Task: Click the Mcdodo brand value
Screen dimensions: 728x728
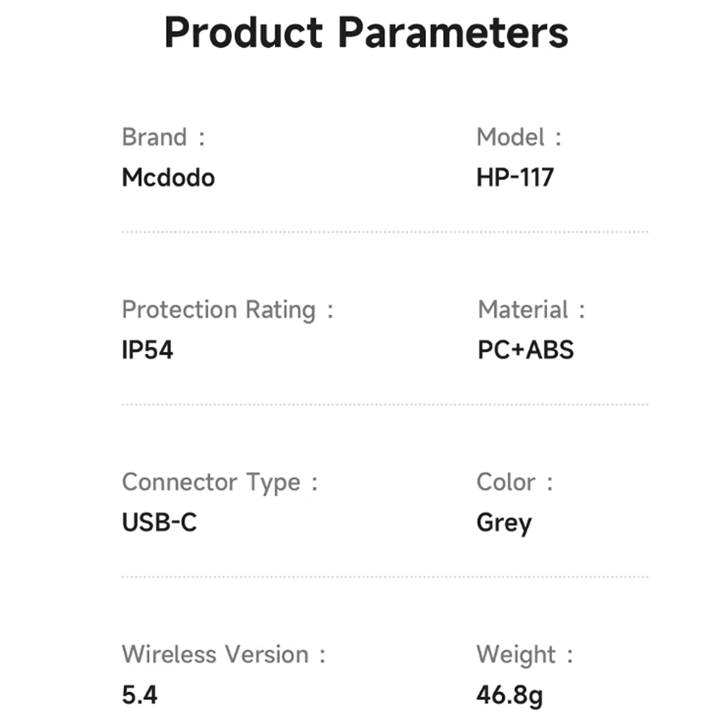Action: click(168, 178)
